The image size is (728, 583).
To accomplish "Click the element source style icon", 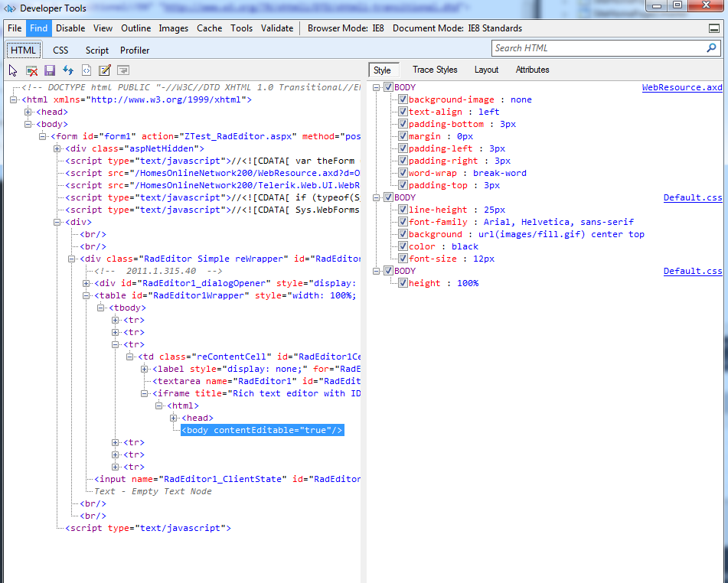I will tap(87, 70).
